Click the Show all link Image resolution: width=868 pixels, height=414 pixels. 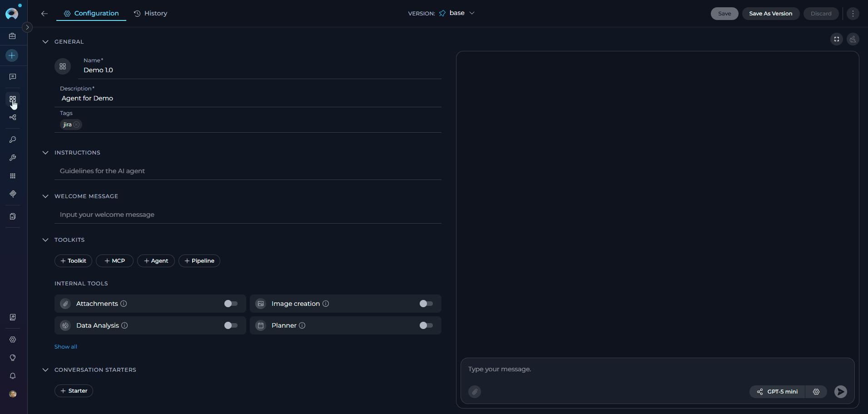[x=66, y=347]
